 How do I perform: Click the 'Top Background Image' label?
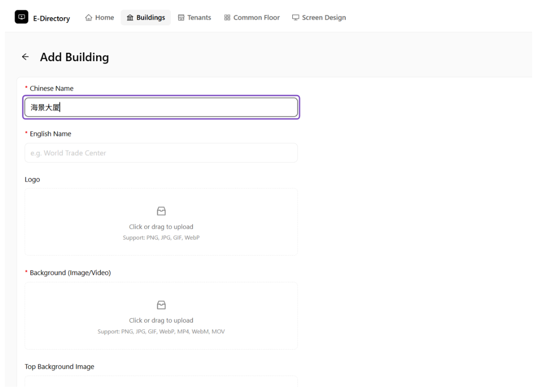(60, 367)
